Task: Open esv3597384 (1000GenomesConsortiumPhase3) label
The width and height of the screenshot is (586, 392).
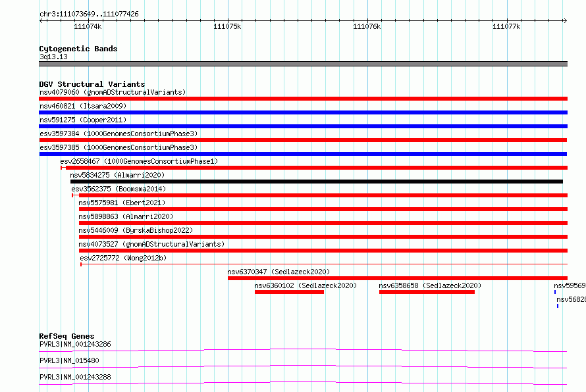Action: (x=119, y=134)
